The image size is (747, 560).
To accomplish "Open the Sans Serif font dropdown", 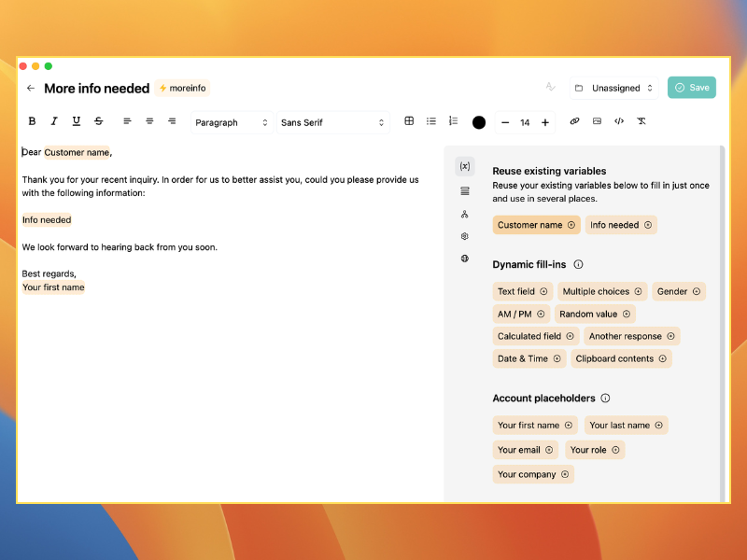I will 332,122.
